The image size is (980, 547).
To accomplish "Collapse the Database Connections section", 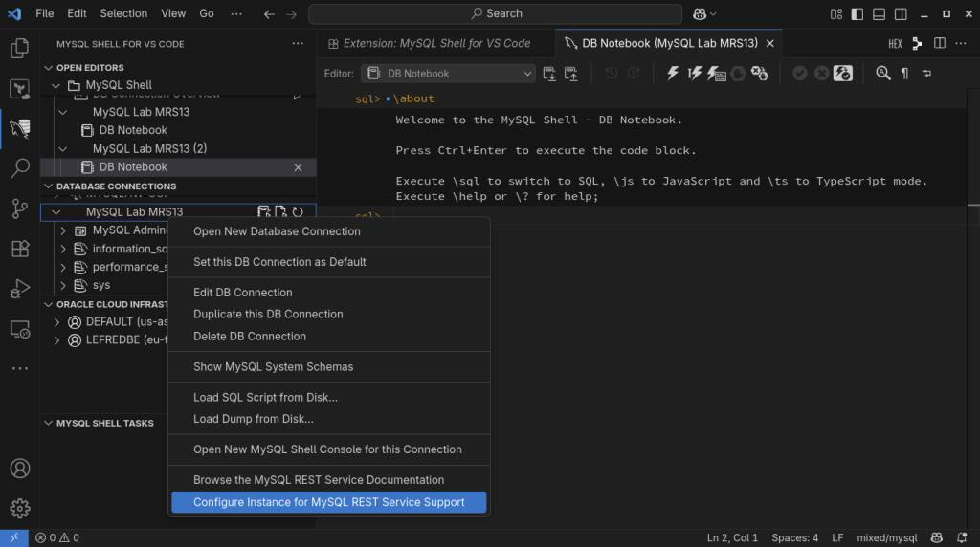I will tap(48, 186).
